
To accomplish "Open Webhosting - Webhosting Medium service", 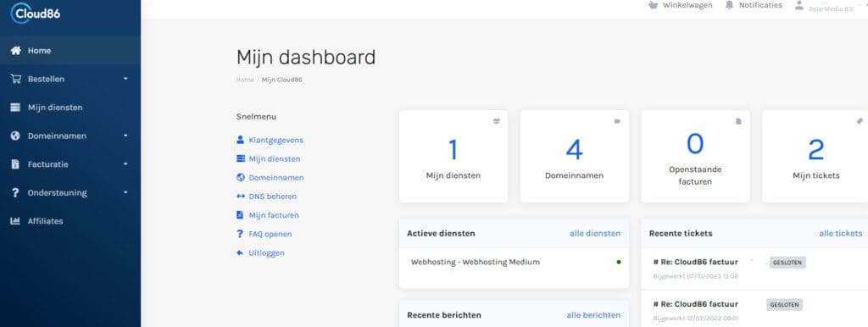I will [x=475, y=263].
